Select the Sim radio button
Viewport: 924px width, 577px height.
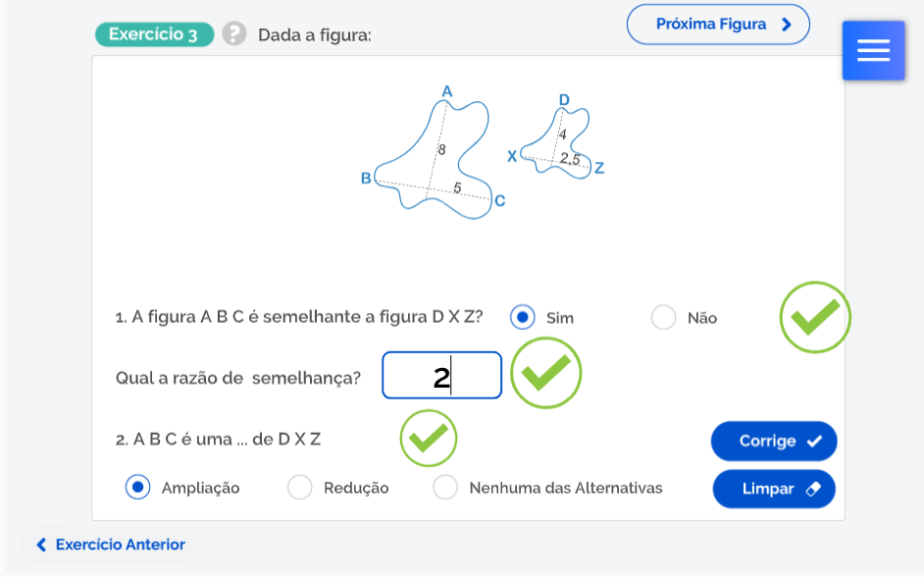(x=523, y=317)
